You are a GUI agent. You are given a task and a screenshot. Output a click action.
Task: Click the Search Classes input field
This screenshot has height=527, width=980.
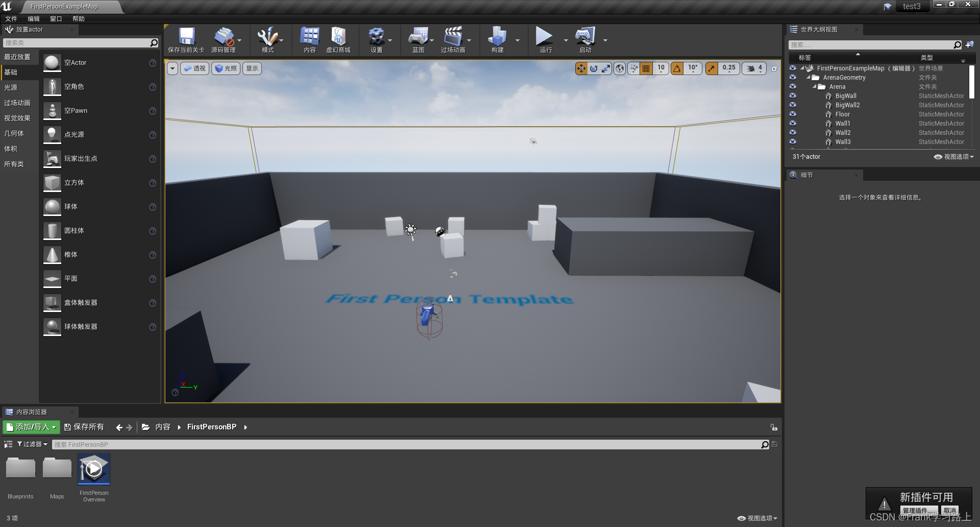click(x=81, y=43)
